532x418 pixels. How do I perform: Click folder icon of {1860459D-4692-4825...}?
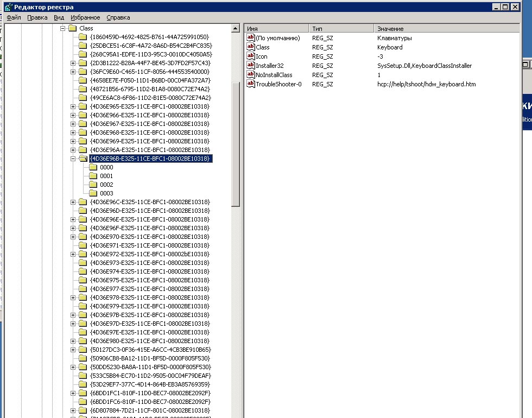tap(83, 37)
